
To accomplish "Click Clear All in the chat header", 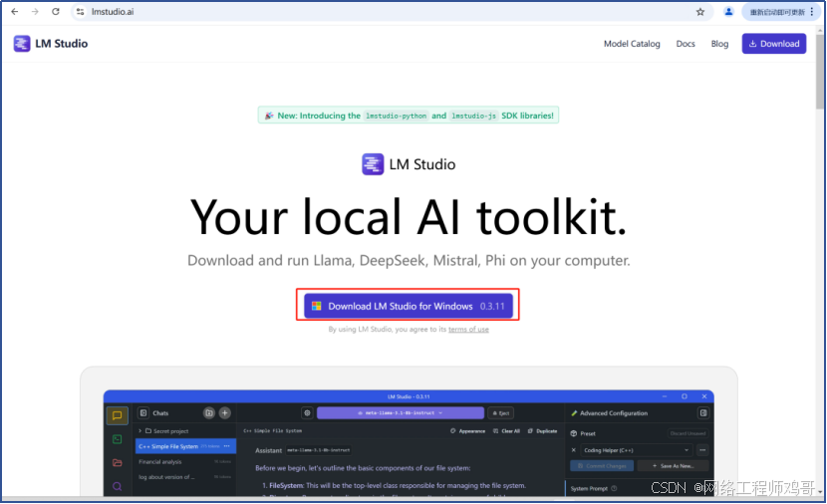I will (506, 430).
